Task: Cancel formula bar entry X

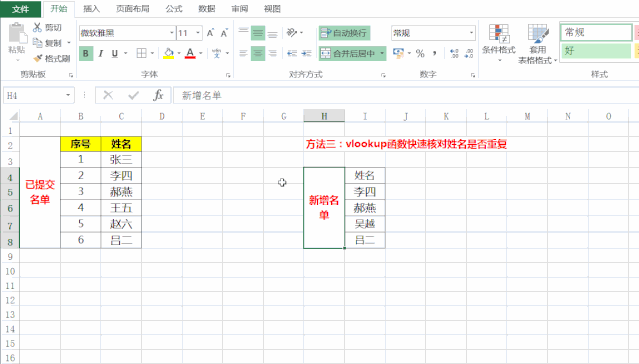Action: (x=108, y=95)
